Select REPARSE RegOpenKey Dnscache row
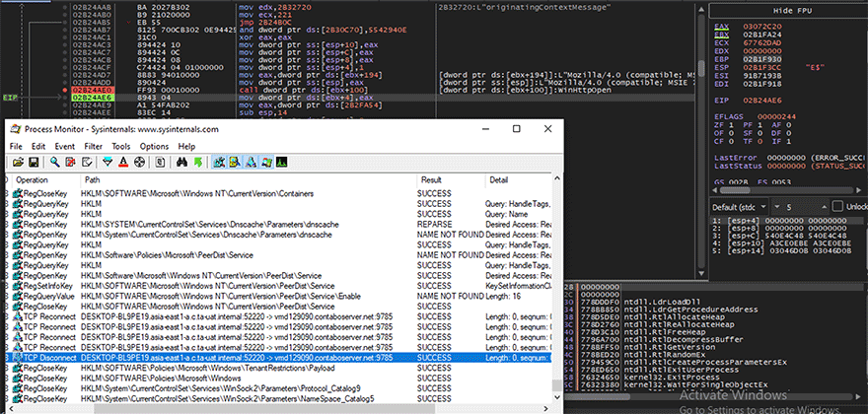Screen dimensions: 868x414 coord(279,224)
